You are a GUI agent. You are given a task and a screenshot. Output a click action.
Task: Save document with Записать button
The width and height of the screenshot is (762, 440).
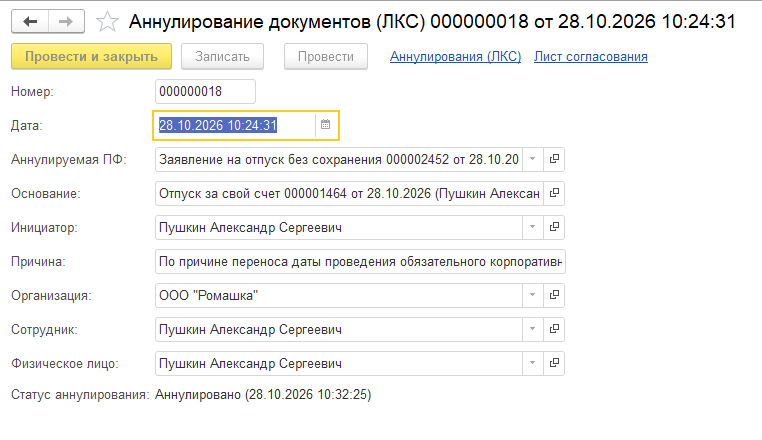click(222, 56)
